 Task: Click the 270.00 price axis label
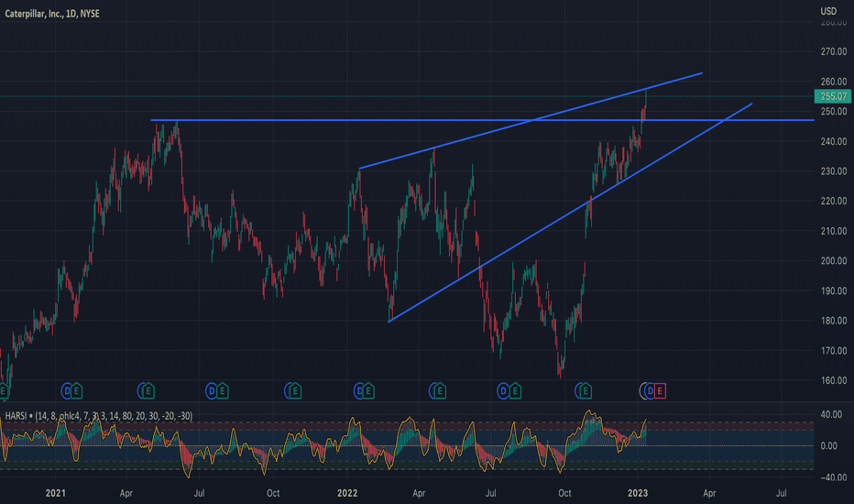(834, 51)
